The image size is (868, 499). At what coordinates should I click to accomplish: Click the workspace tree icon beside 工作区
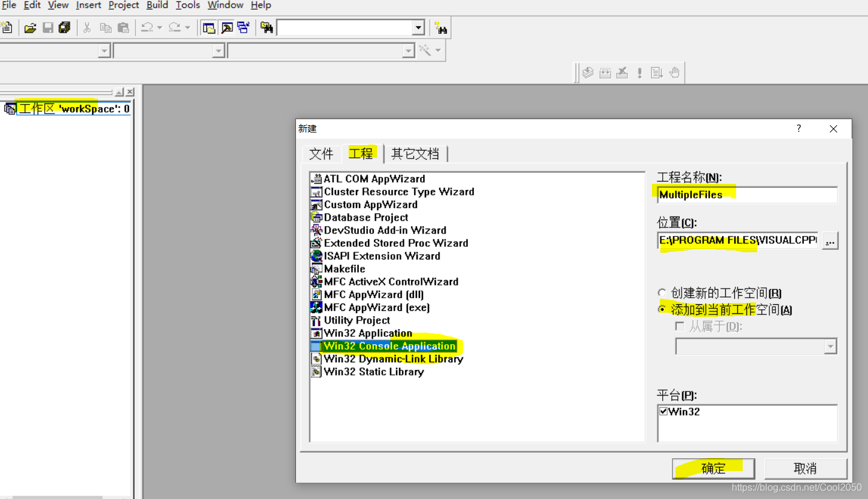coord(10,109)
